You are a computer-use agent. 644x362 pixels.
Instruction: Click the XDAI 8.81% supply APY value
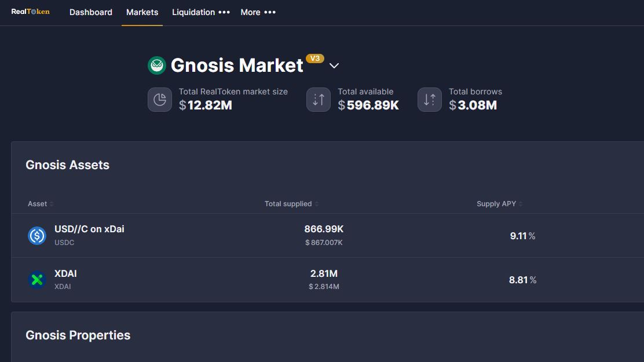tap(522, 280)
